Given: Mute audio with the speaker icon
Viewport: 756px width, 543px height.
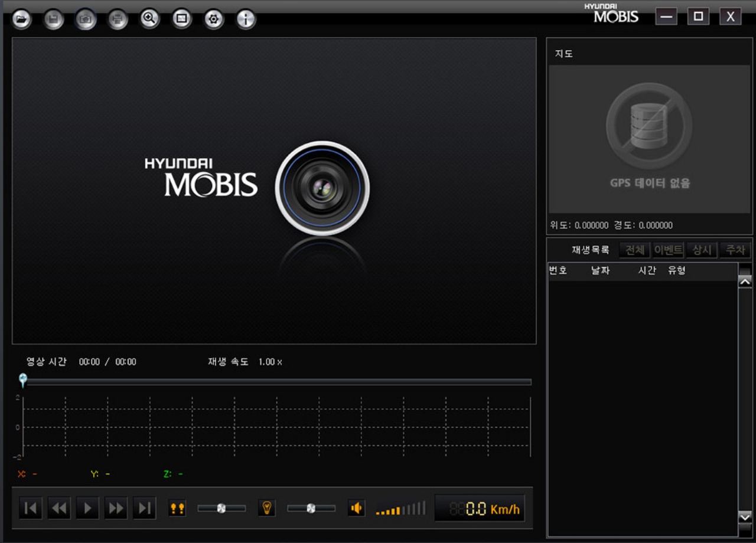Looking at the screenshot, I should [356, 508].
